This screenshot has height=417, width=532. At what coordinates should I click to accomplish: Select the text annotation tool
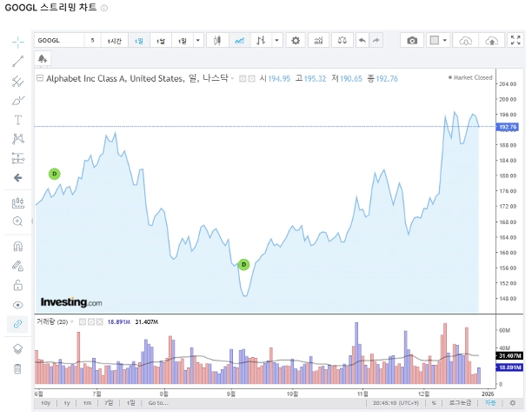[18, 120]
